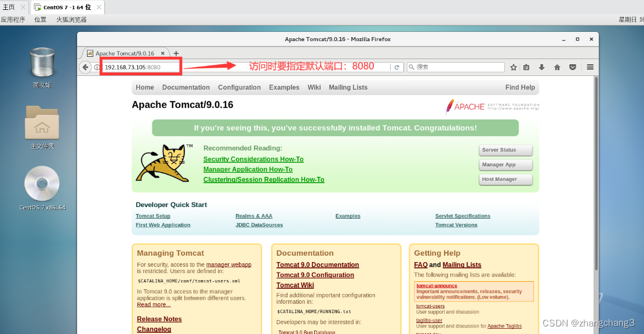Open the manager webapp link
644x334 pixels.
228,265
